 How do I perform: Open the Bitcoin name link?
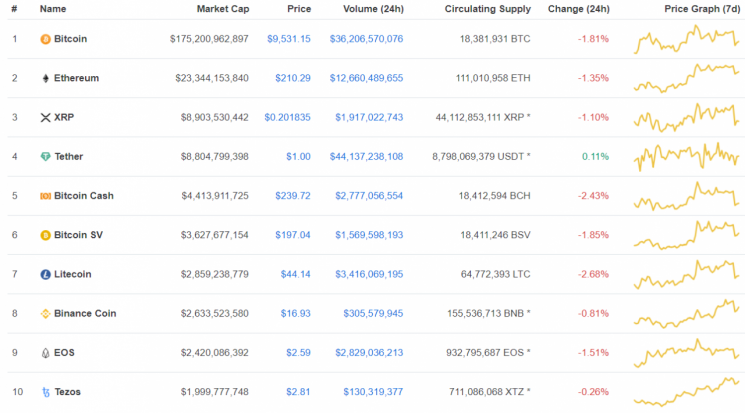point(70,39)
